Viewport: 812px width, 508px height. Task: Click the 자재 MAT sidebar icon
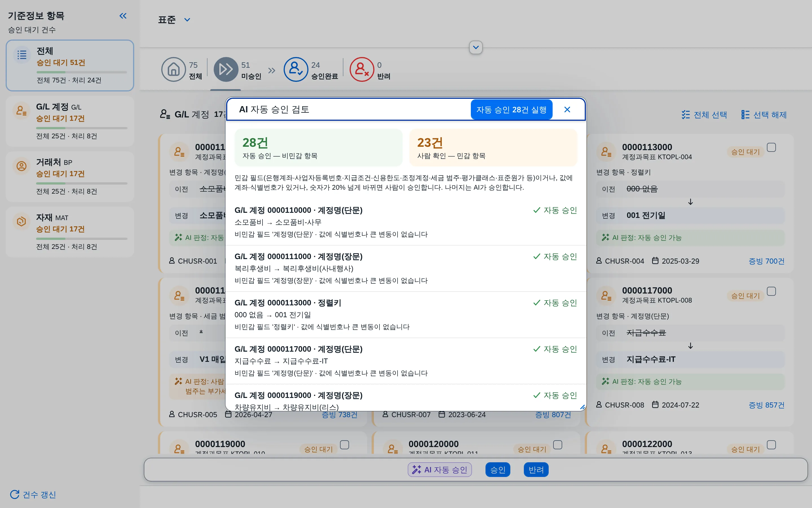[21, 222]
